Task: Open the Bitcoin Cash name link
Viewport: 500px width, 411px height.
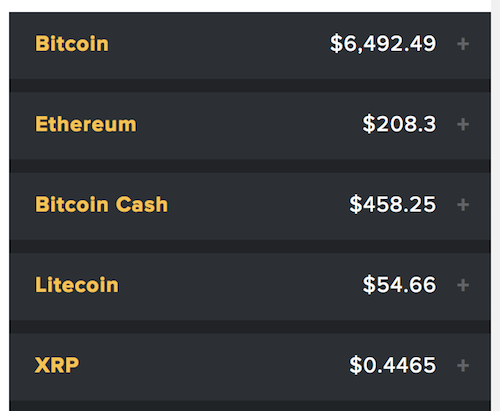Action: [101, 204]
